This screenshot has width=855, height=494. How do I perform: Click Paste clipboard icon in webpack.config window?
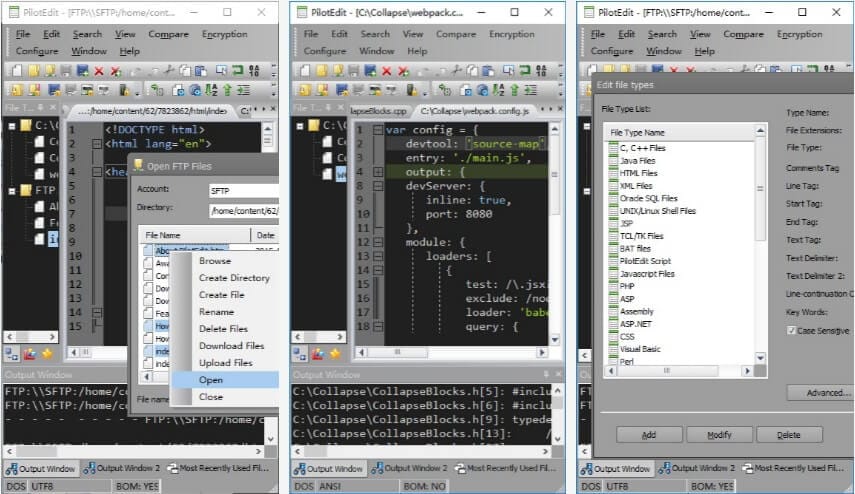(x=488, y=71)
